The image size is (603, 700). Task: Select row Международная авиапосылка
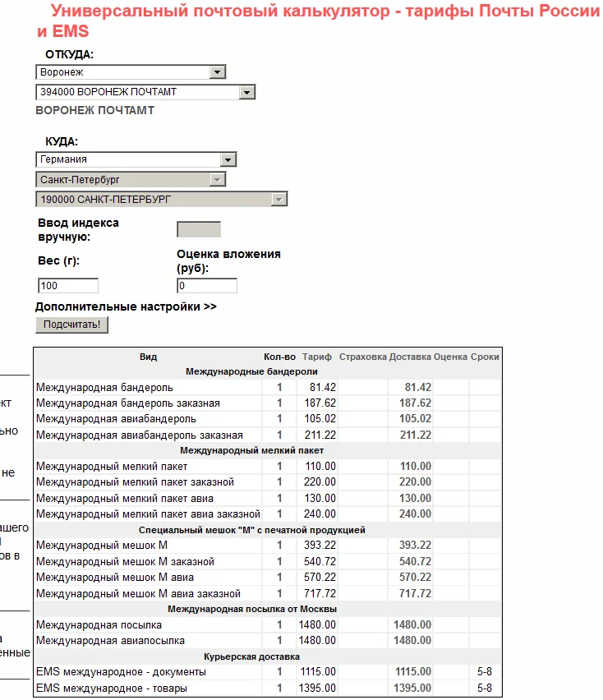coord(268,640)
